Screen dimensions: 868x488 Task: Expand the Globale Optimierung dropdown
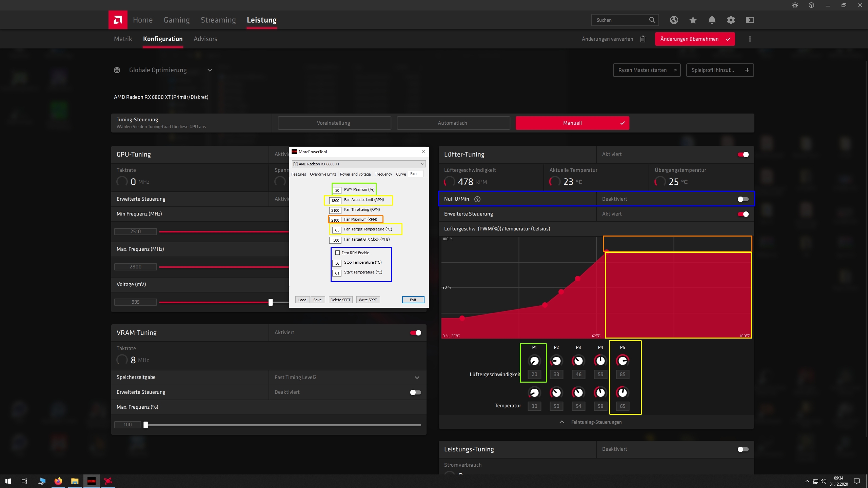(x=210, y=70)
